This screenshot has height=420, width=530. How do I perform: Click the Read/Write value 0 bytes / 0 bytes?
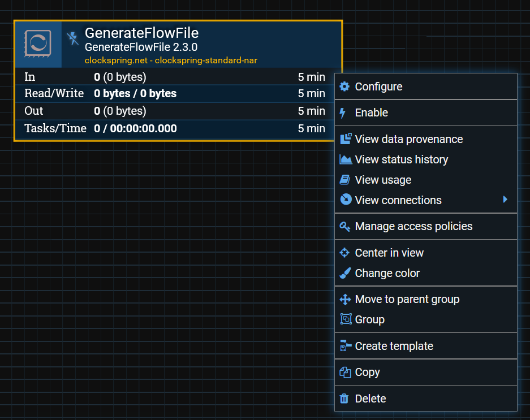[135, 94]
